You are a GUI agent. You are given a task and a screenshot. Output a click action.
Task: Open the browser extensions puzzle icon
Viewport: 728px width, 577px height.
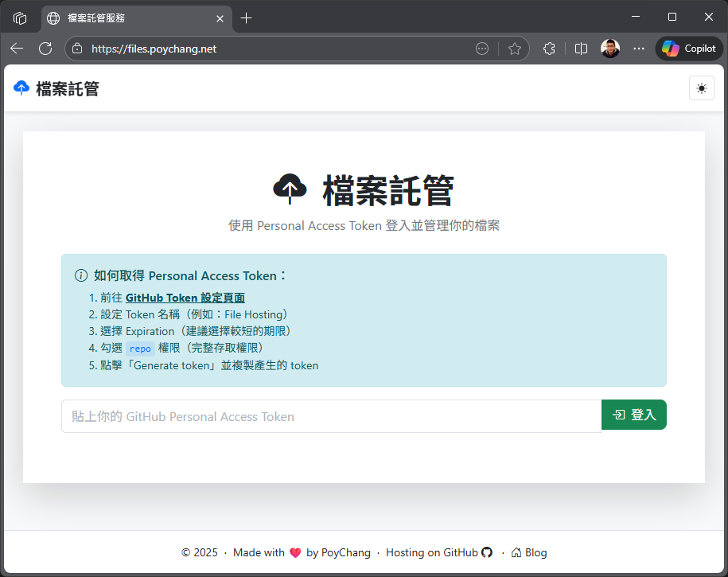coord(549,49)
